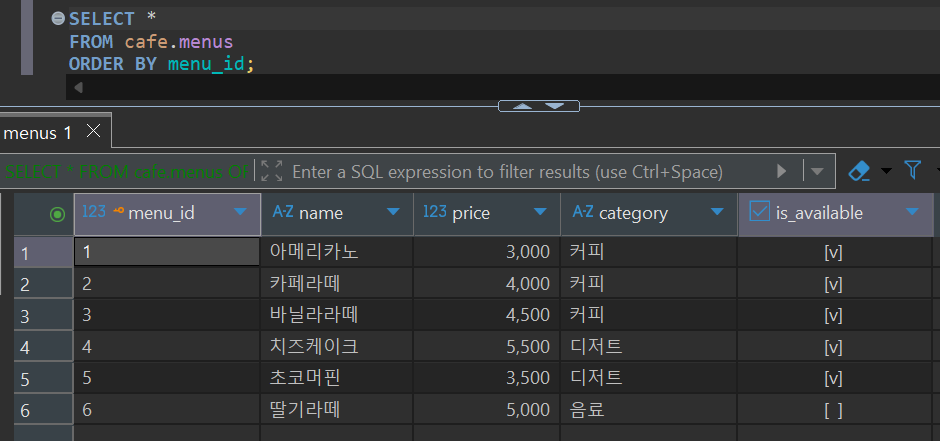Select the name column header

point(337,214)
